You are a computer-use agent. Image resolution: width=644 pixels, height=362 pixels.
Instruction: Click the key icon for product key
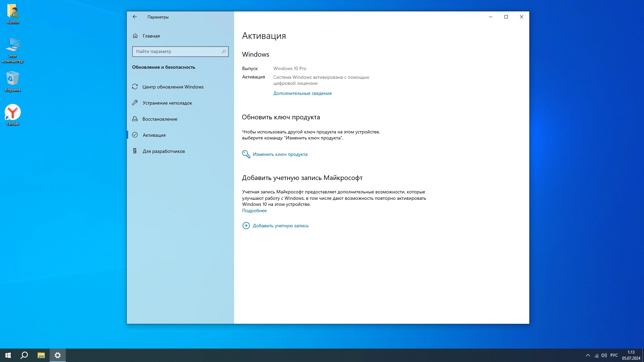point(246,154)
